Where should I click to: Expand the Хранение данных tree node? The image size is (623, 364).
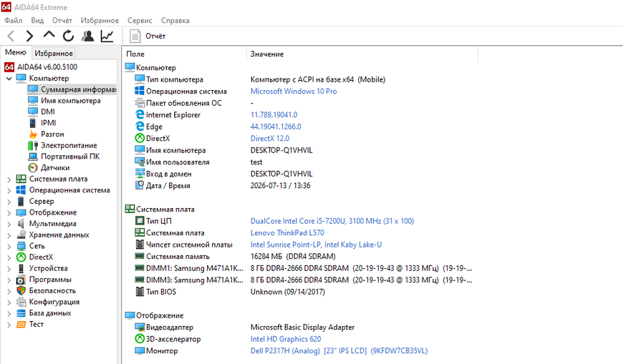tap(9, 235)
